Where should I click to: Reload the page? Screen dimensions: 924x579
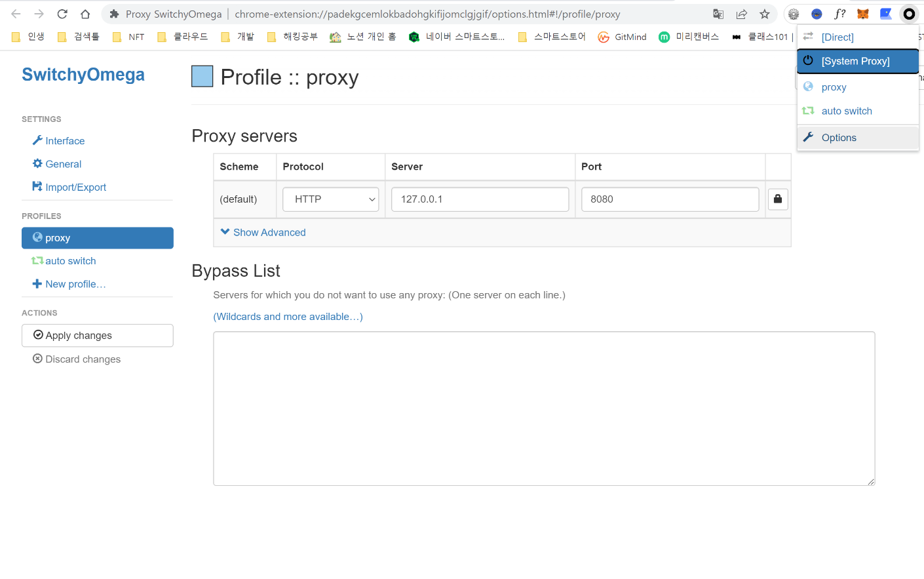[62, 14]
